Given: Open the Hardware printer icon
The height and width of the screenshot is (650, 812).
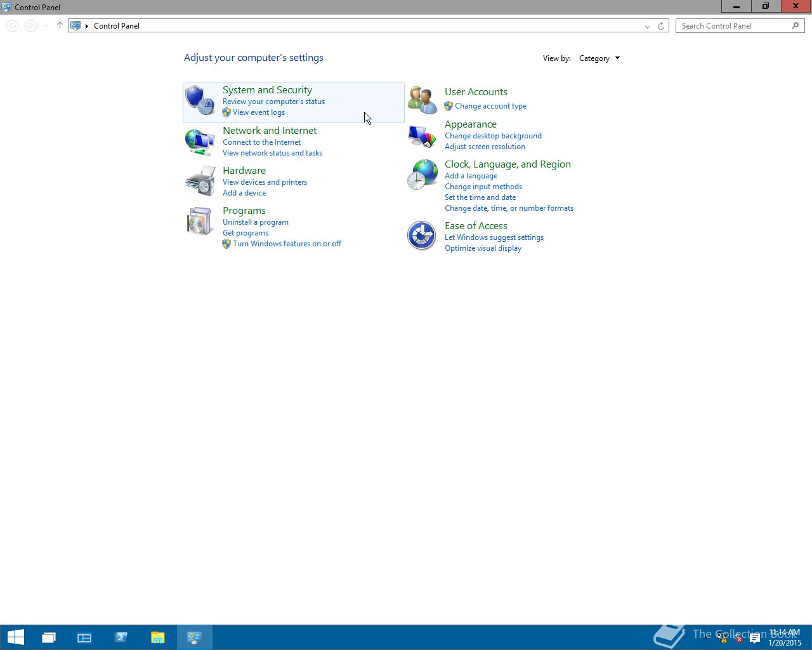Looking at the screenshot, I should tap(200, 181).
